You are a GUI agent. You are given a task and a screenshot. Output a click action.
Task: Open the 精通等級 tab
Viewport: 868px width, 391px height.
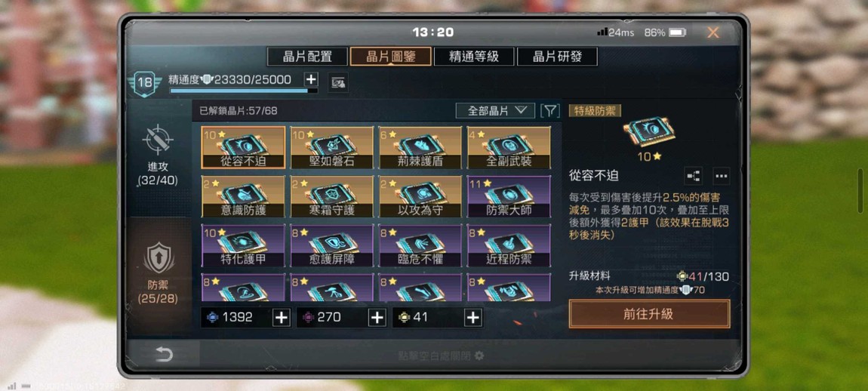pos(474,57)
